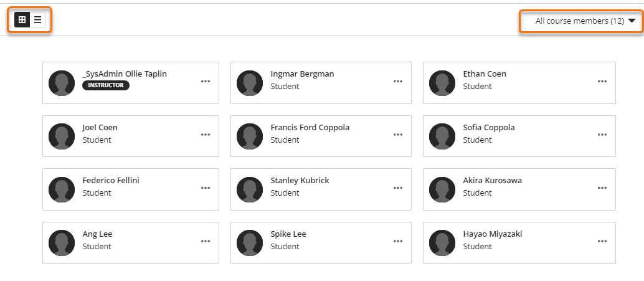Open more options for Spike Lee
Screen dimensions: 644x281
(398, 241)
